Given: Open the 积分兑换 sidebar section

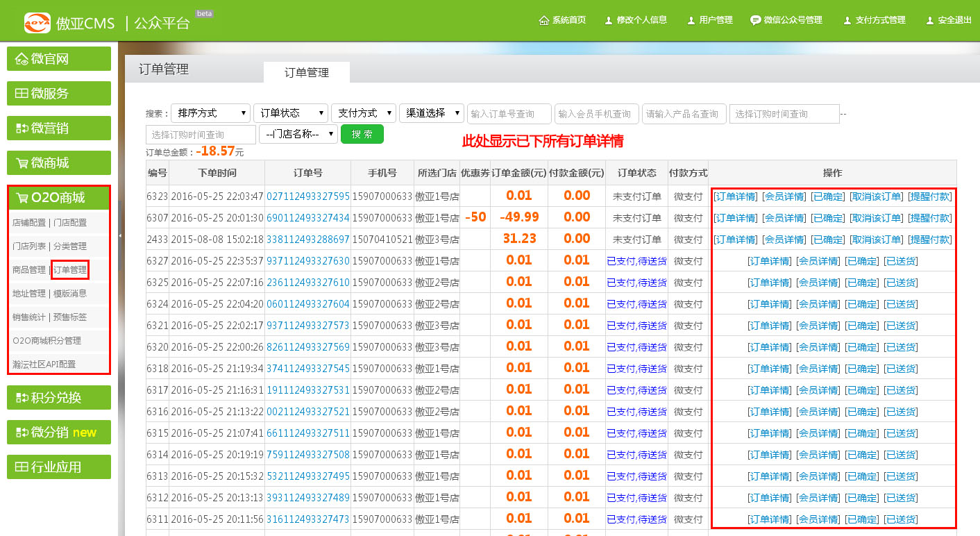Looking at the screenshot, I should [x=59, y=398].
